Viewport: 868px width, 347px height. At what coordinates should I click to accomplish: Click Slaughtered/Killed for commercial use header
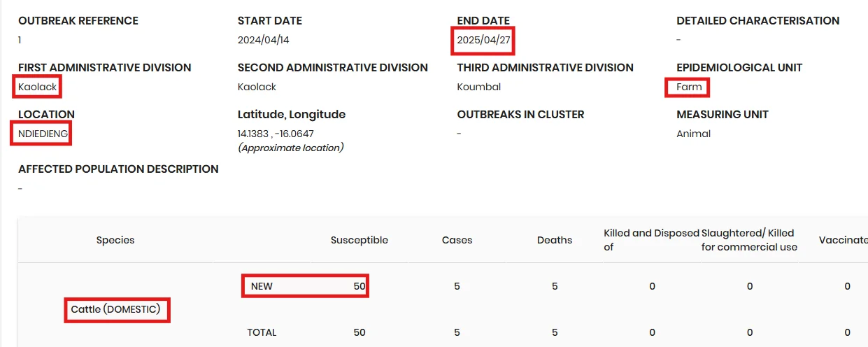coord(749,240)
